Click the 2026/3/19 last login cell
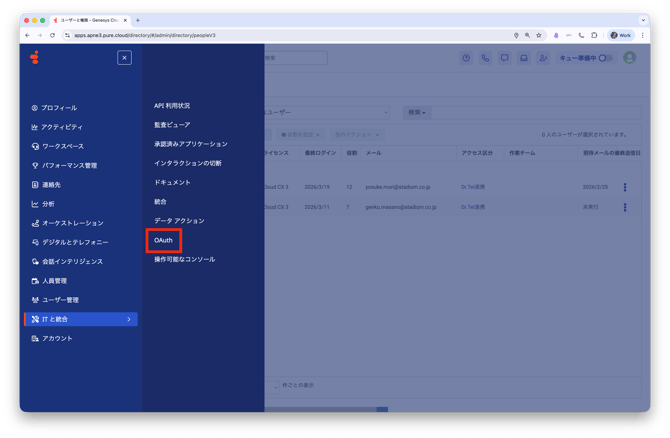 (317, 187)
